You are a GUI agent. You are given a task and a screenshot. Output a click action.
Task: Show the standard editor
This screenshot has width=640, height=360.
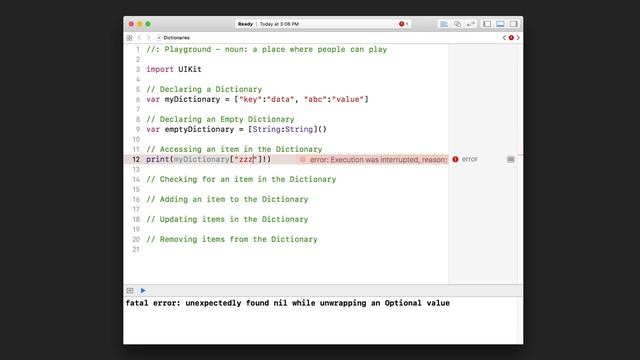point(444,24)
